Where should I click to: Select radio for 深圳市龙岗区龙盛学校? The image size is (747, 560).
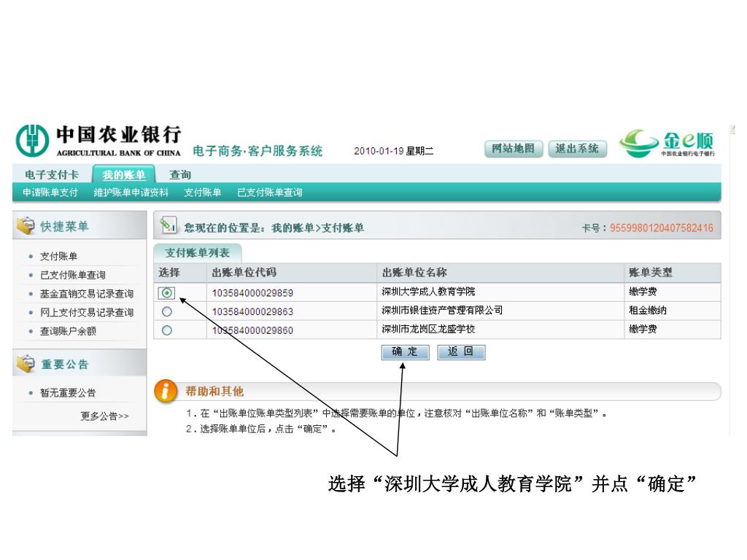(x=167, y=330)
